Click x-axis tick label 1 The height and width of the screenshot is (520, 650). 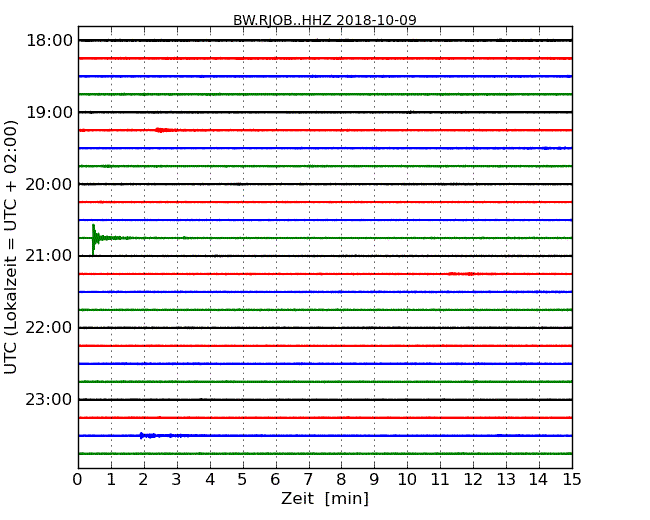[x=111, y=479]
